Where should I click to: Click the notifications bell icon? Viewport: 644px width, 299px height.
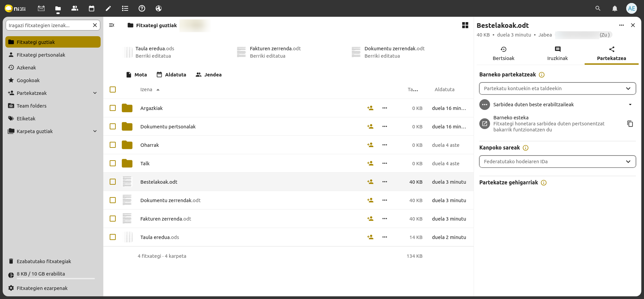click(x=614, y=8)
